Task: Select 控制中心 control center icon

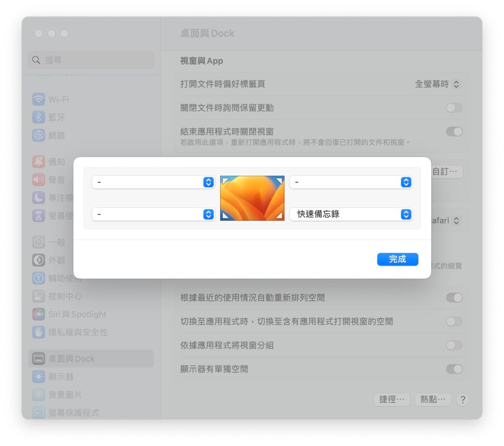Action: [x=39, y=296]
